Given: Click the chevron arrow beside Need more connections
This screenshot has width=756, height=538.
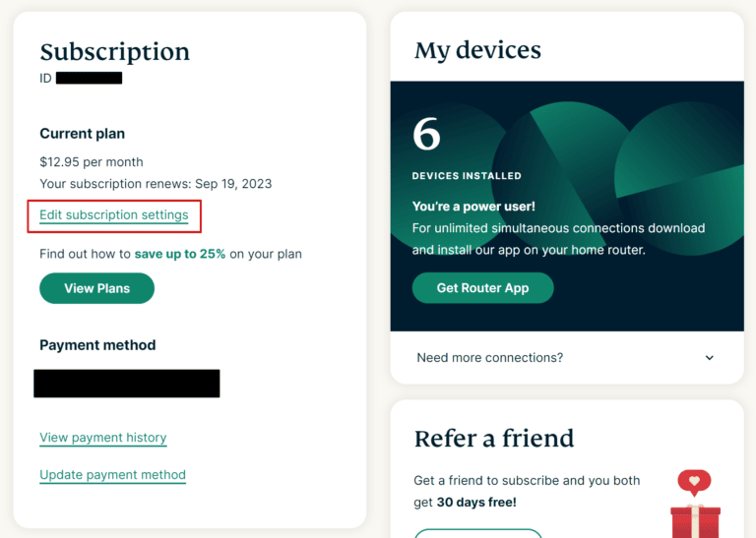Looking at the screenshot, I should [x=710, y=358].
